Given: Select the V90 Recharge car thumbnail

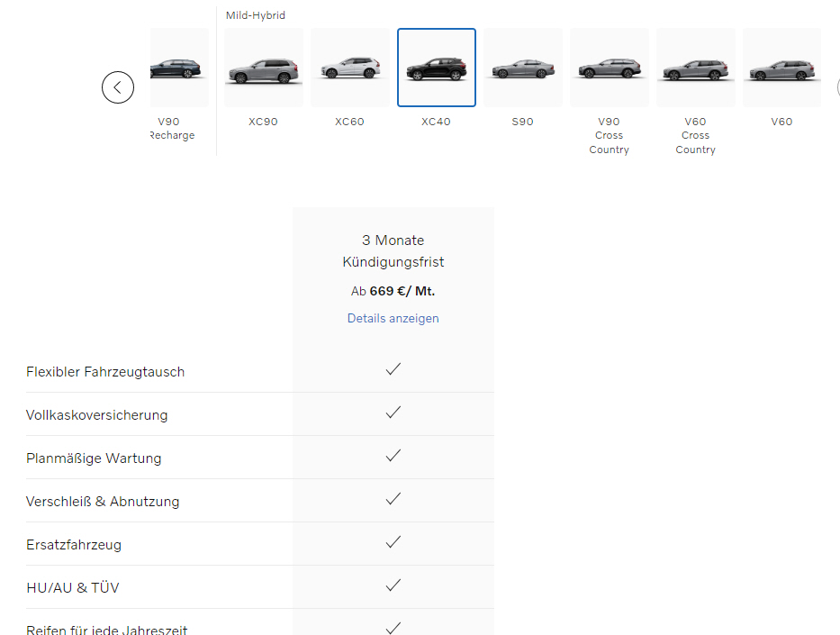Looking at the screenshot, I should (179, 68).
